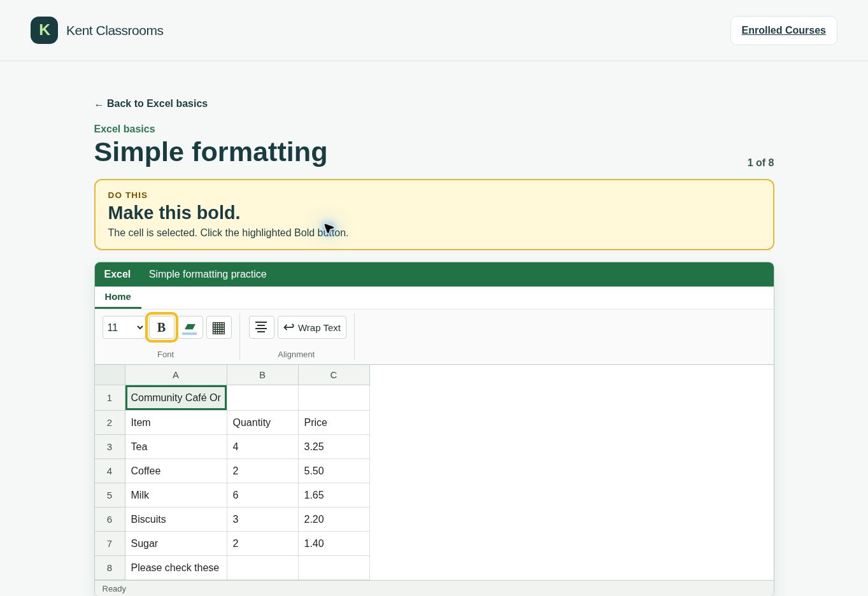Select the row 4 header

110,471
